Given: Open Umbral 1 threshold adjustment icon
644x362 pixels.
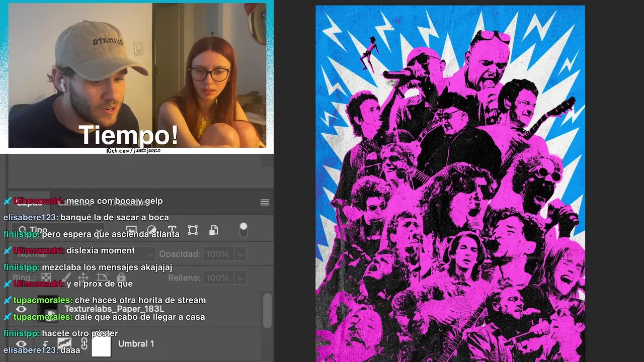Looking at the screenshot, I should coord(64,344).
